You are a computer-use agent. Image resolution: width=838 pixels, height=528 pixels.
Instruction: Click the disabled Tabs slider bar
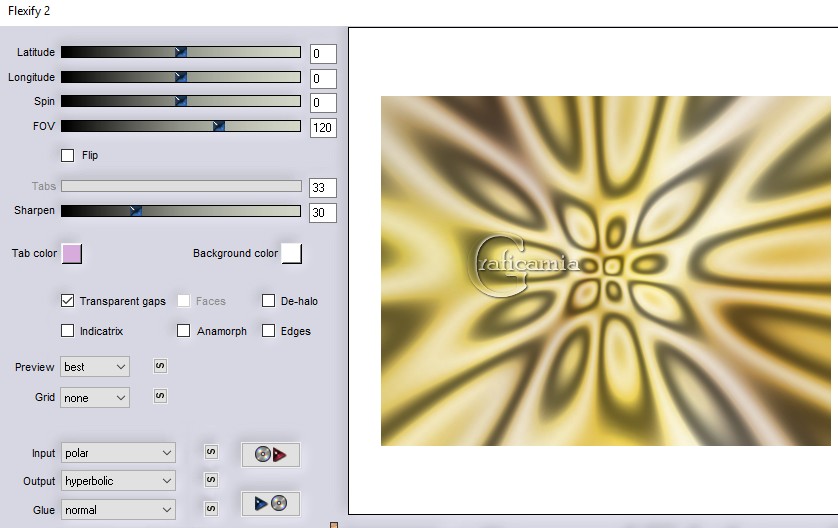[x=181, y=186]
